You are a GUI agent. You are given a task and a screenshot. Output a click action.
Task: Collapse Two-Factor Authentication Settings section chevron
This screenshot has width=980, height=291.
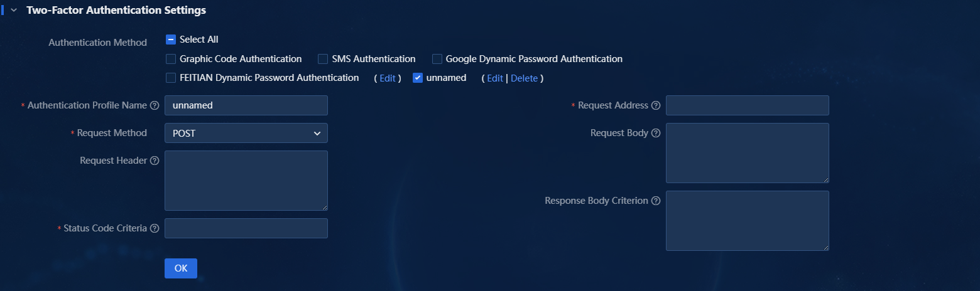14,10
